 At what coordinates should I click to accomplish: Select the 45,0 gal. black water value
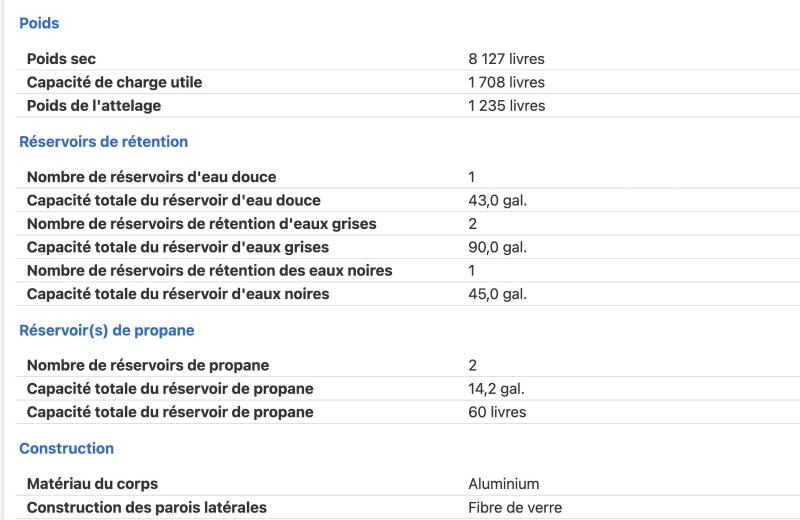tap(497, 294)
